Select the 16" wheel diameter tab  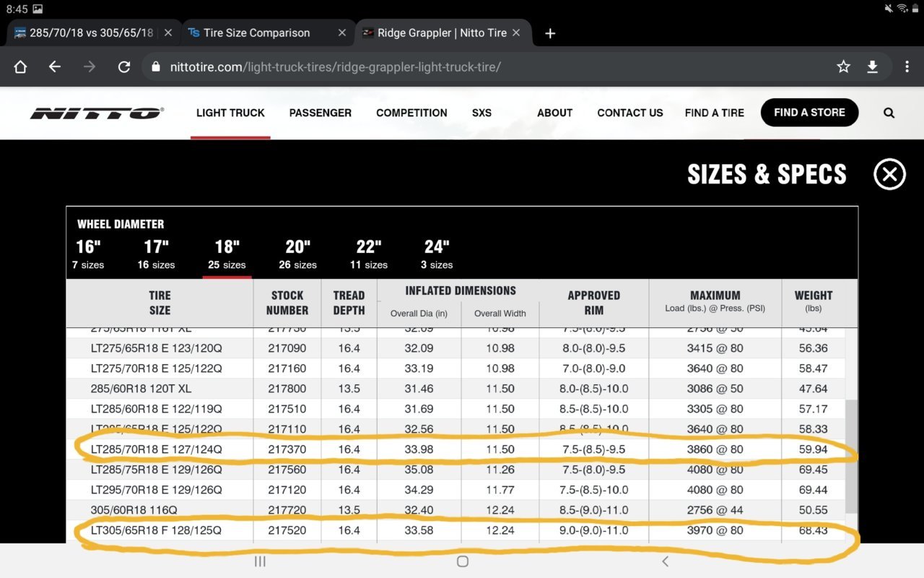coord(88,254)
